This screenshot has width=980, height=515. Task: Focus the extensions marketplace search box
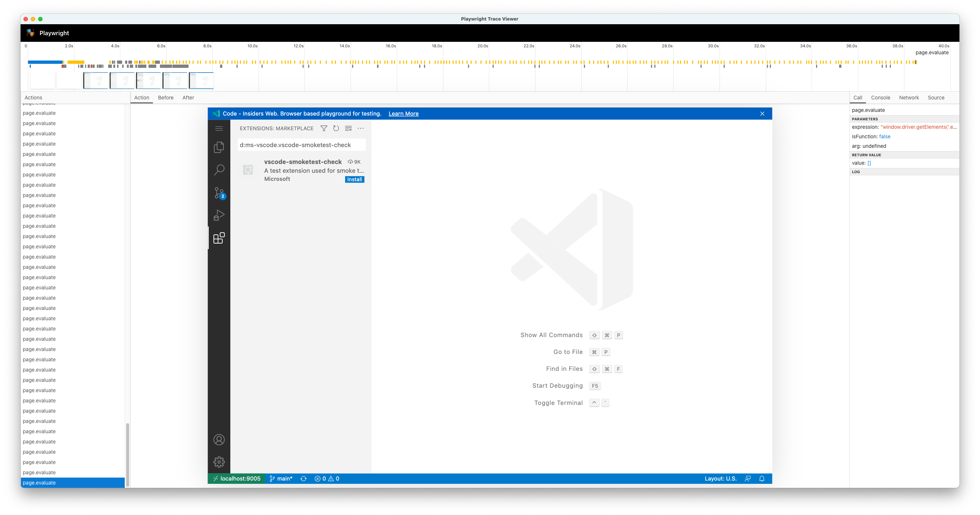302,145
